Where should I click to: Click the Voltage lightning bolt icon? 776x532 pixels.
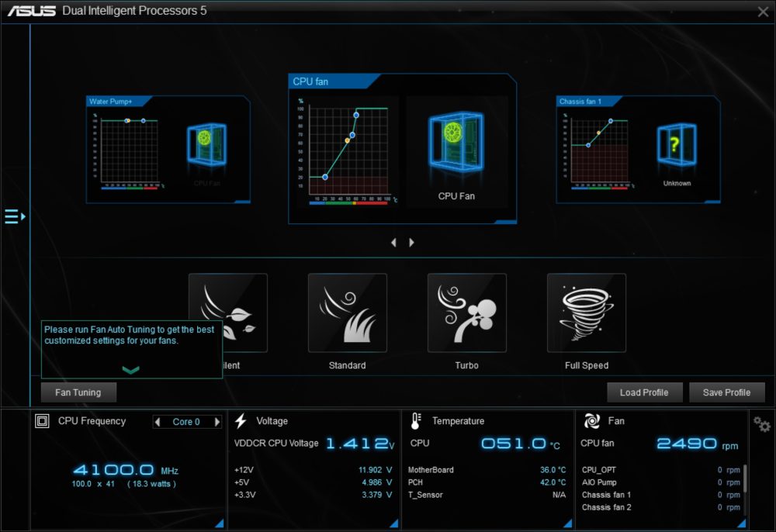241,421
